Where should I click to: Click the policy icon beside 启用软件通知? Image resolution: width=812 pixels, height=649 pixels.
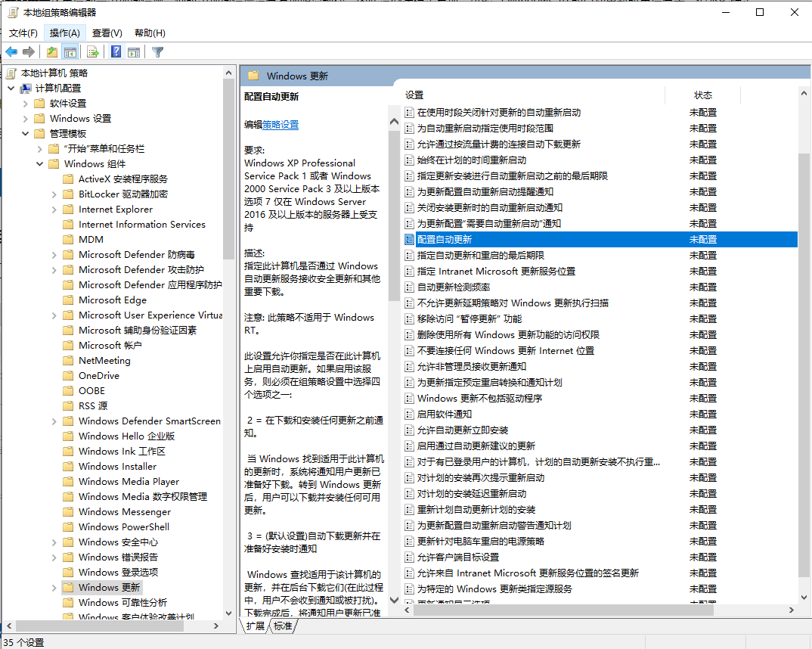point(409,415)
